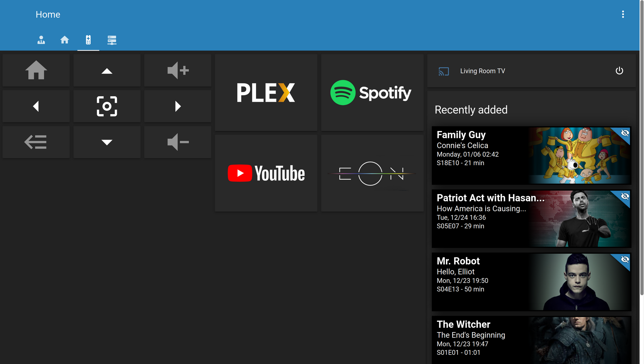Open the three-dot overflow menu
The image size is (644, 364).
point(623,14)
